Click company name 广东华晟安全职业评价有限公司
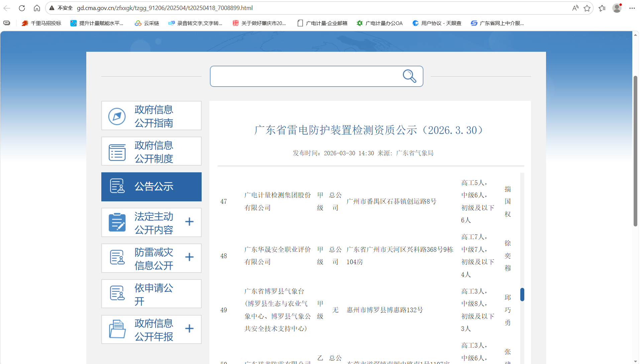Screen dimensions: 640x364 point(278,256)
